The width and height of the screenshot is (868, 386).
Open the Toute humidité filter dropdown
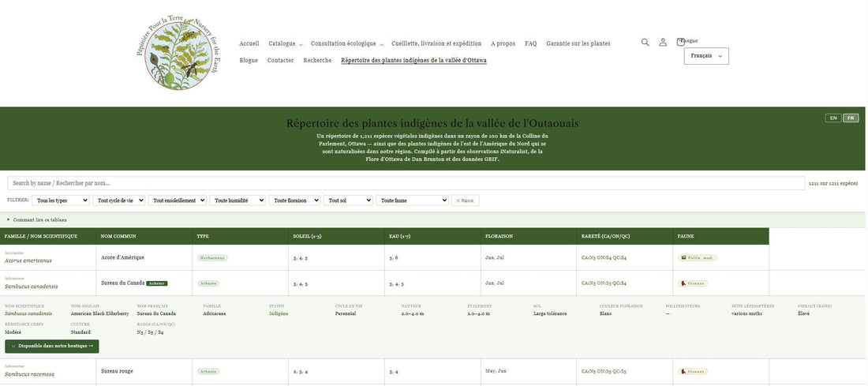(238, 200)
